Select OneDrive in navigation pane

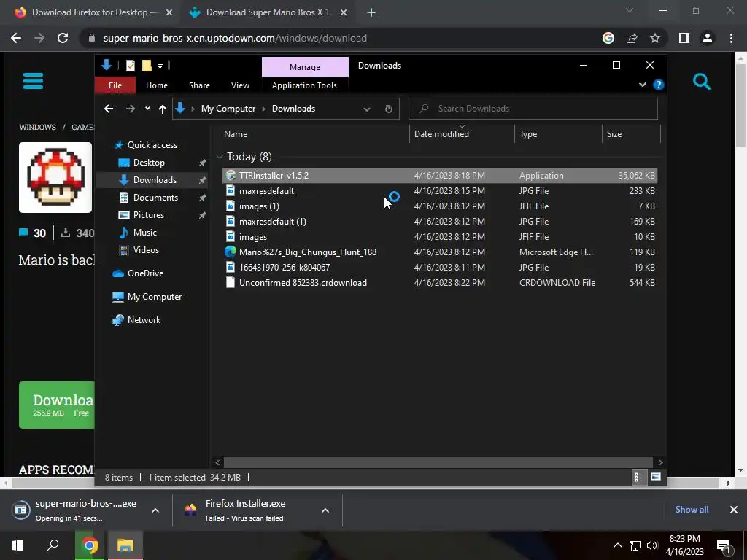tap(145, 273)
